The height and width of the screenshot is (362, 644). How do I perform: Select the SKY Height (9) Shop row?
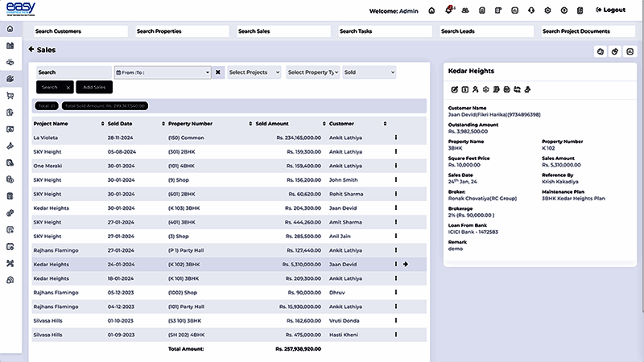[x=229, y=179]
